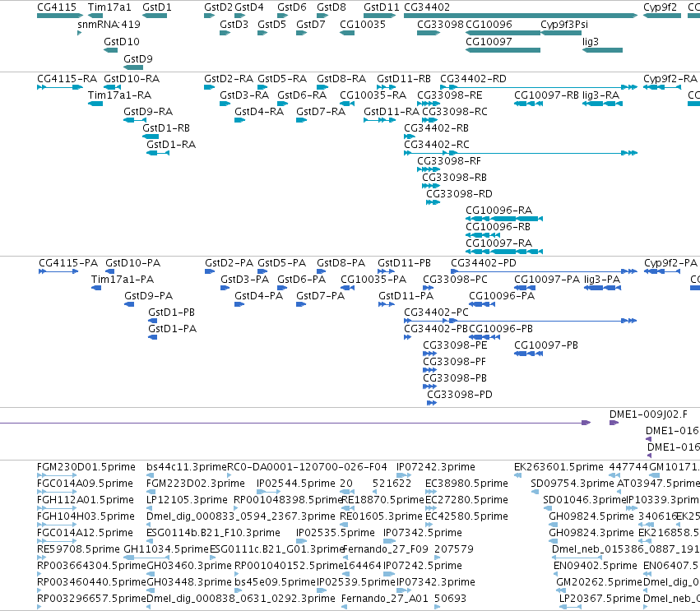
Task: Open the DME1-009J02.F clone label
Action: coord(648,414)
